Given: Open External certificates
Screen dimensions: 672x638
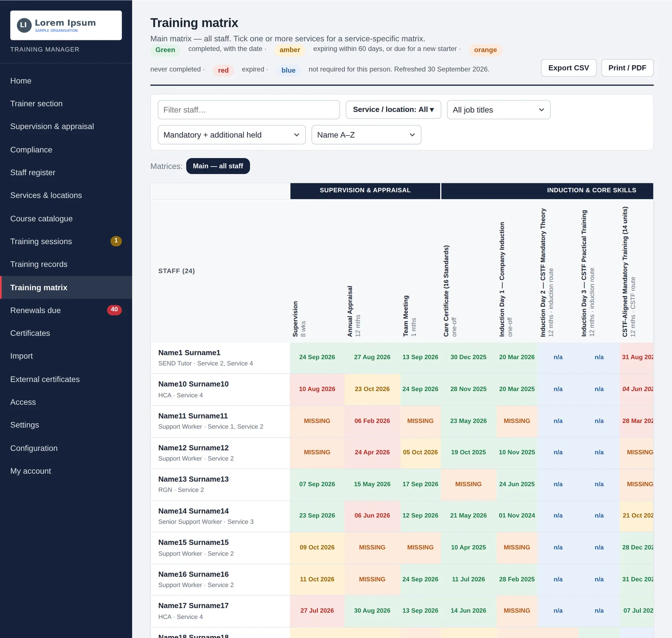Looking at the screenshot, I should point(66,379).
